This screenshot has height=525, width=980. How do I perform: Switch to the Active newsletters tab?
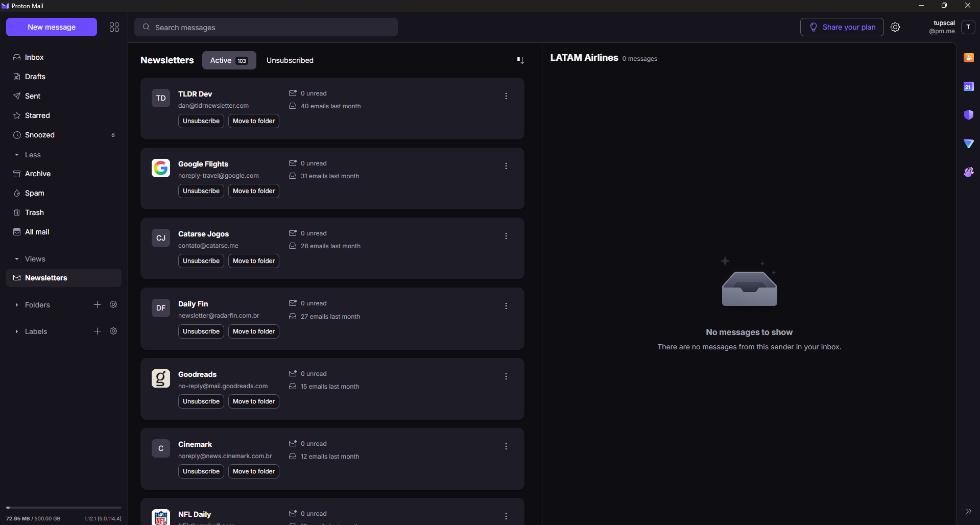coord(229,60)
